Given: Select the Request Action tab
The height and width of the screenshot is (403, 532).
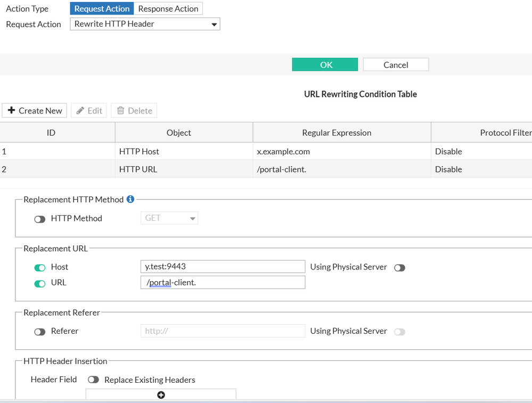Looking at the screenshot, I should click(x=102, y=9).
